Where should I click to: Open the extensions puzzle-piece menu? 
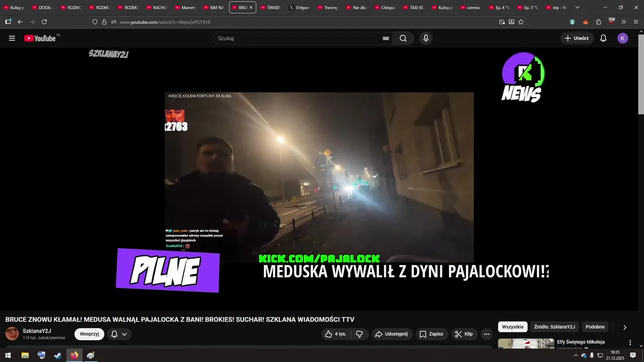click(599, 22)
